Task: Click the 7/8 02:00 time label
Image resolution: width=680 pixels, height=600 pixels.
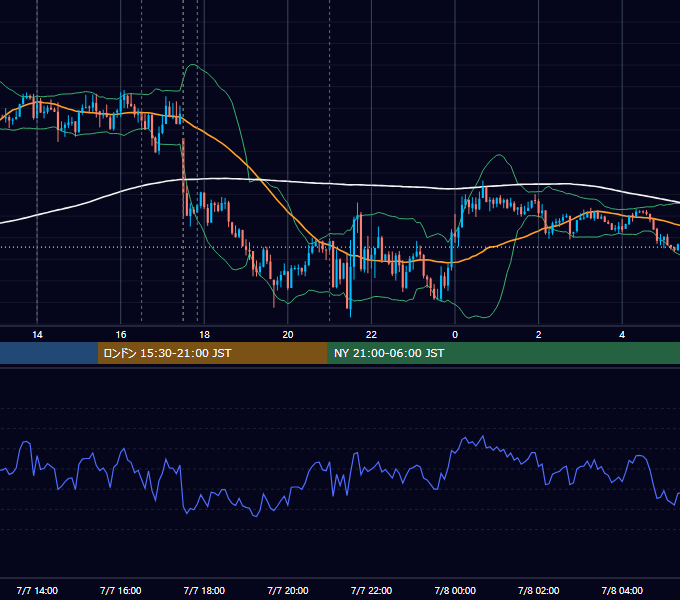Action: point(539,591)
